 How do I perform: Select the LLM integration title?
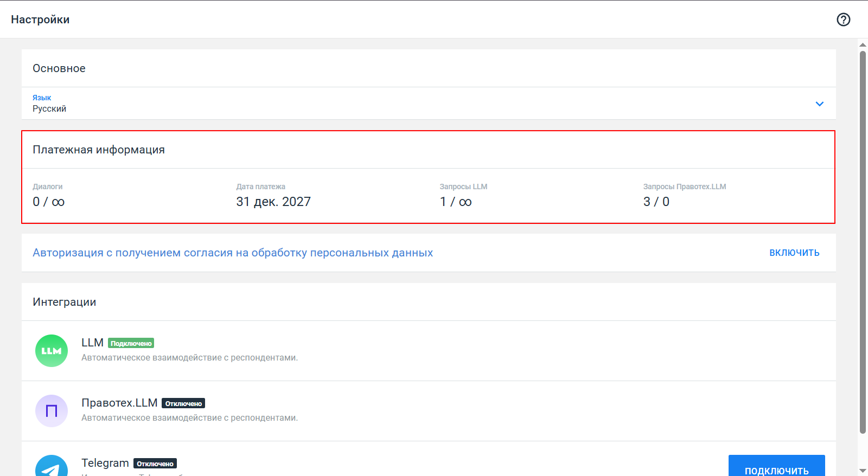pos(92,343)
